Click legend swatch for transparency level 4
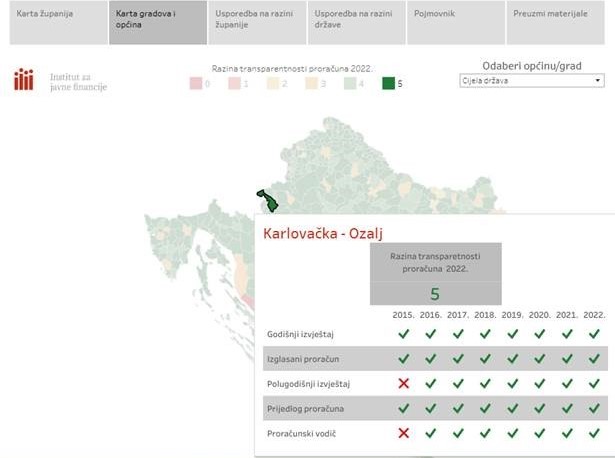 (x=348, y=84)
